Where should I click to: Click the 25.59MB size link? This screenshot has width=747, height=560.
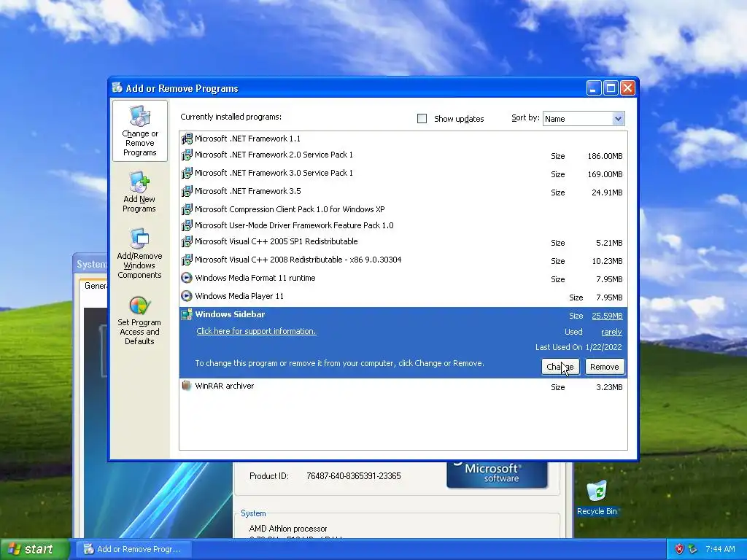click(607, 316)
